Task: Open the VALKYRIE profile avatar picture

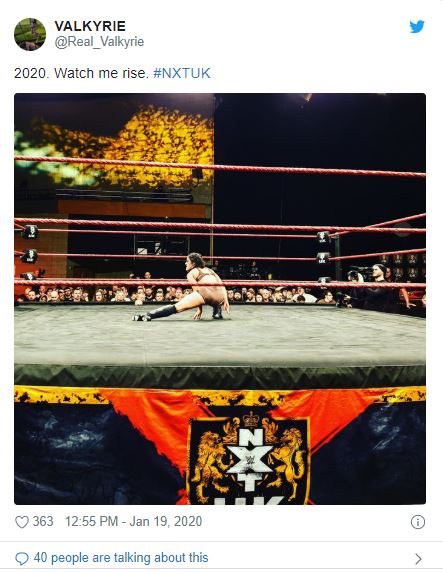Action: 30,34
